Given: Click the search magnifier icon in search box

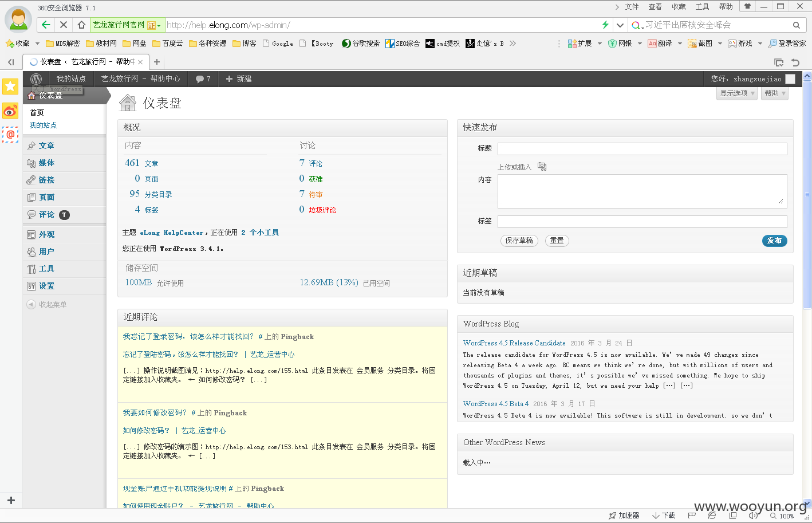Looking at the screenshot, I should coord(796,25).
